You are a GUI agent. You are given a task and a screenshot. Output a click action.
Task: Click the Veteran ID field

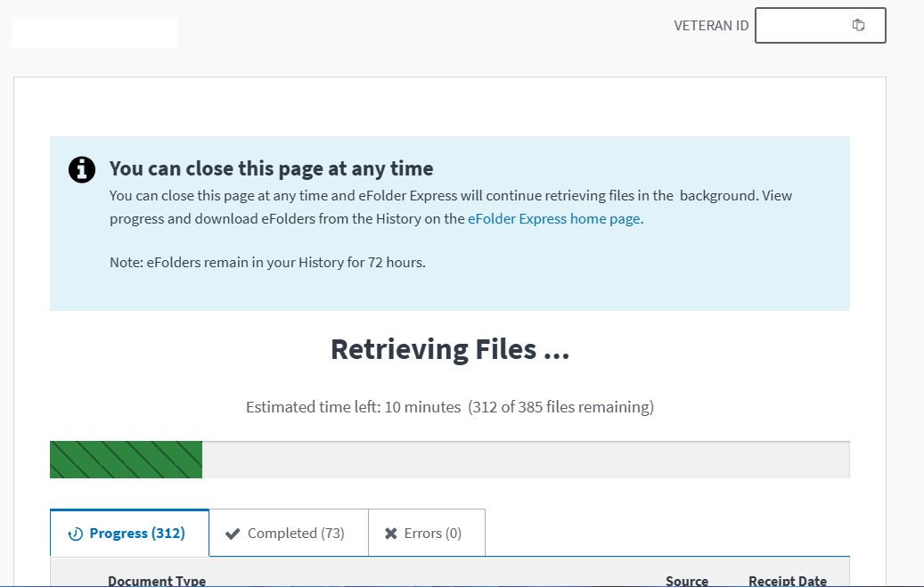coord(821,25)
